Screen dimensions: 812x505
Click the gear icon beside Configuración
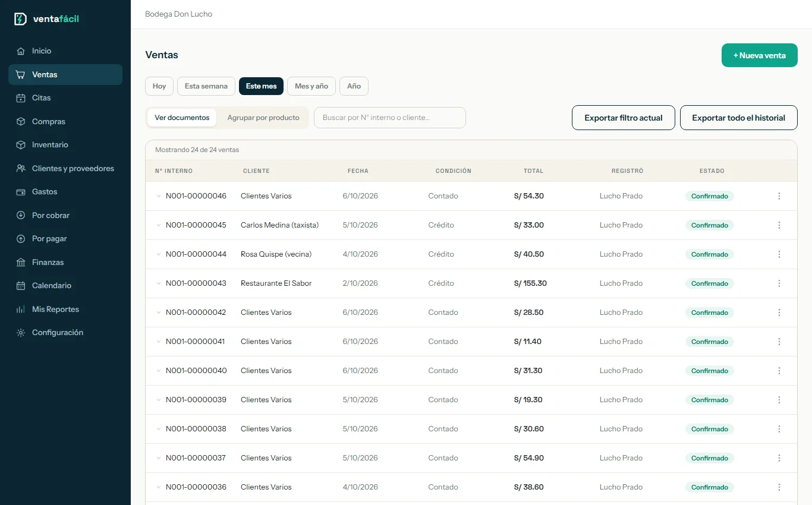[x=21, y=333]
